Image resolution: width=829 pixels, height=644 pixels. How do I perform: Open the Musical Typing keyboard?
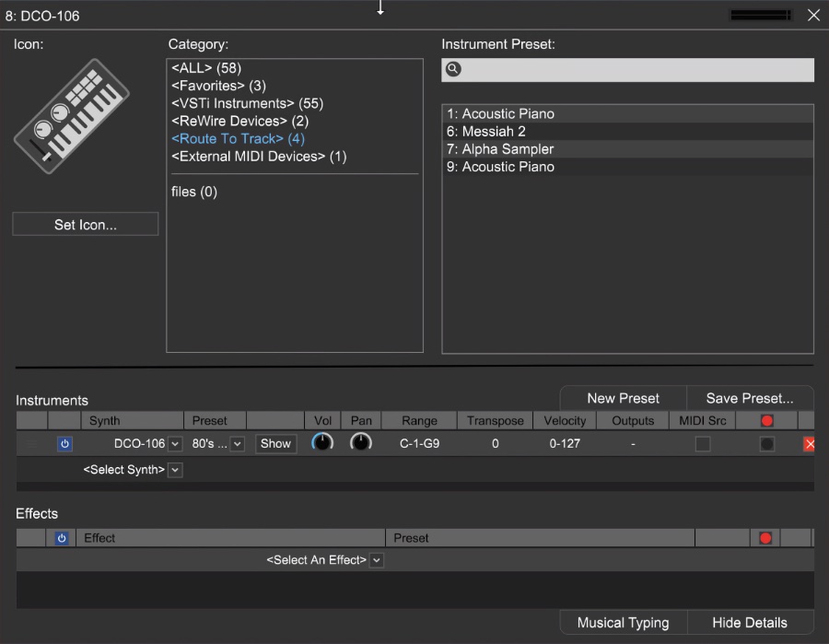click(623, 622)
